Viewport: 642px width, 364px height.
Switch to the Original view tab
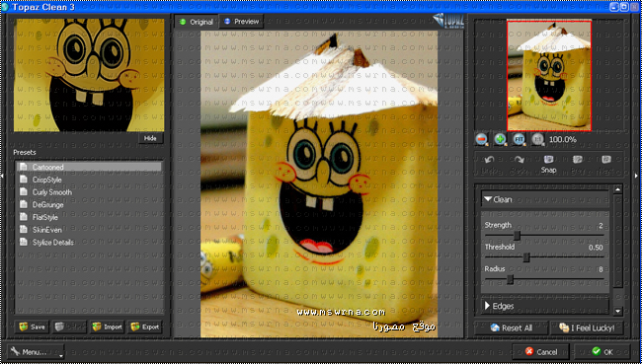pyautogui.click(x=197, y=22)
